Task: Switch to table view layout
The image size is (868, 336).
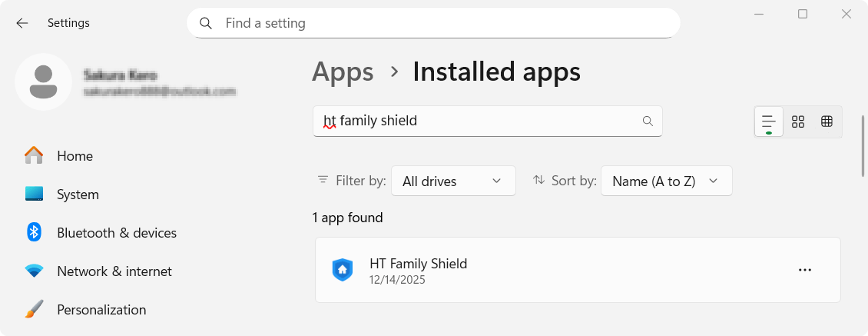Action: click(x=827, y=121)
